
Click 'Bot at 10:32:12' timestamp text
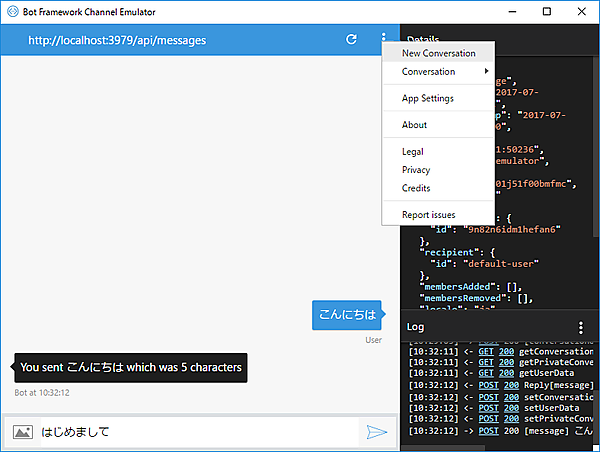coord(42,393)
